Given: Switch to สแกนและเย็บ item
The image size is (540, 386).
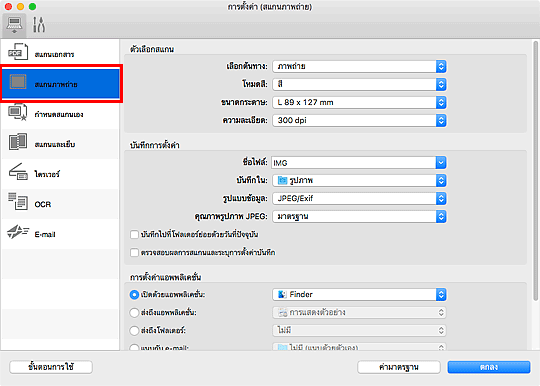Looking at the screenshot, I should [x=60, y=144].
